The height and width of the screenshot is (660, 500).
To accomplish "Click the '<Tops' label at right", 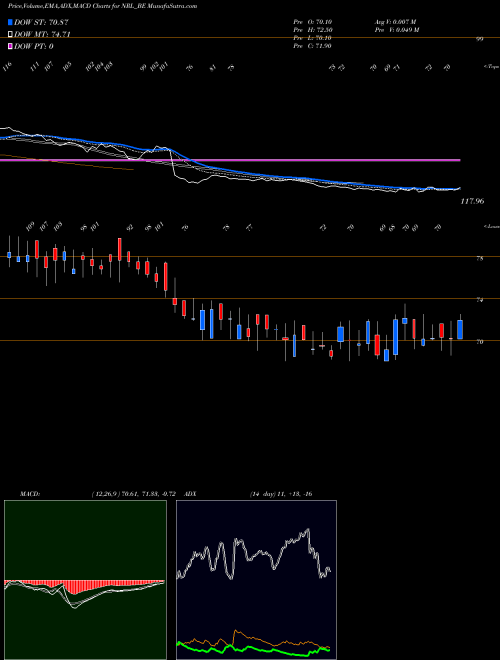I will coord(491,67).
